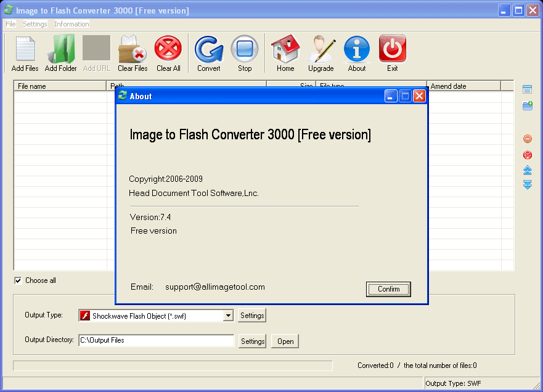Open the File menu

click(10, 24)
